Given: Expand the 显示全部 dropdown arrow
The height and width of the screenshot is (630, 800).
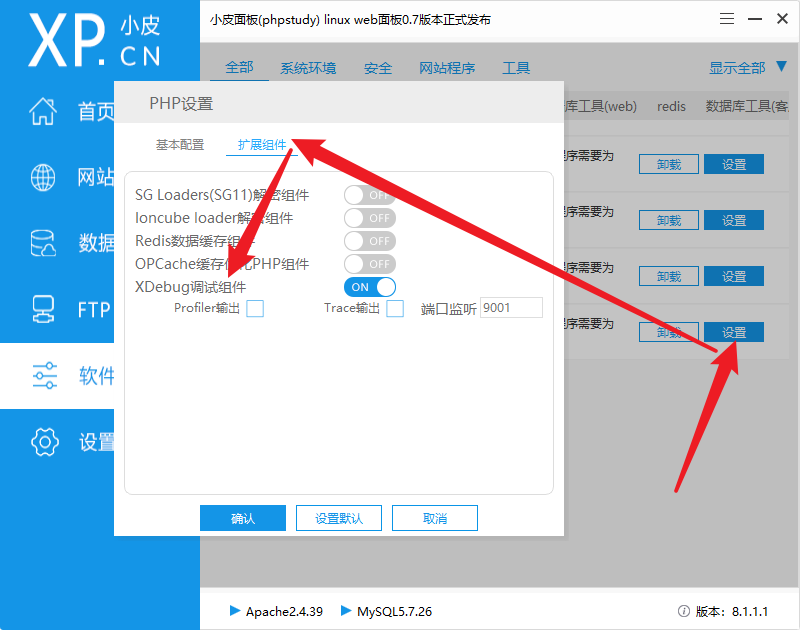Looking at the screenshot, I should 781,66.
